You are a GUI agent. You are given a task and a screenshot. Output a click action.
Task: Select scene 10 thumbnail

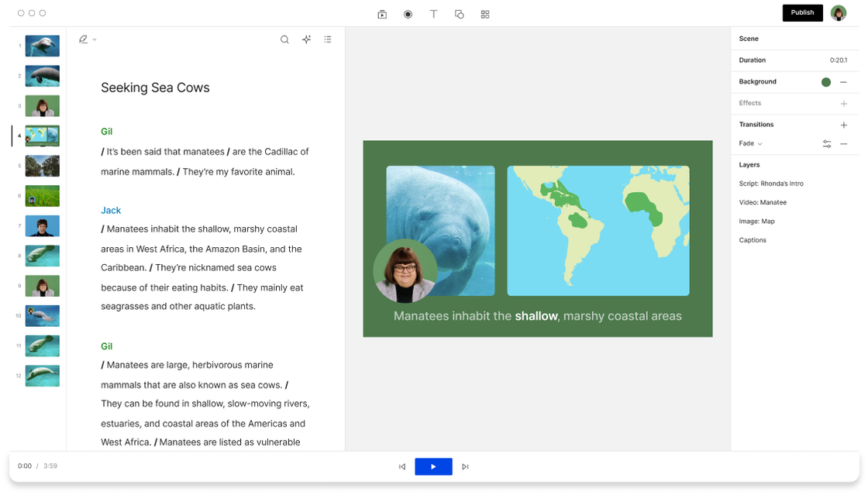pyautogui.click(x=43, y=316)
